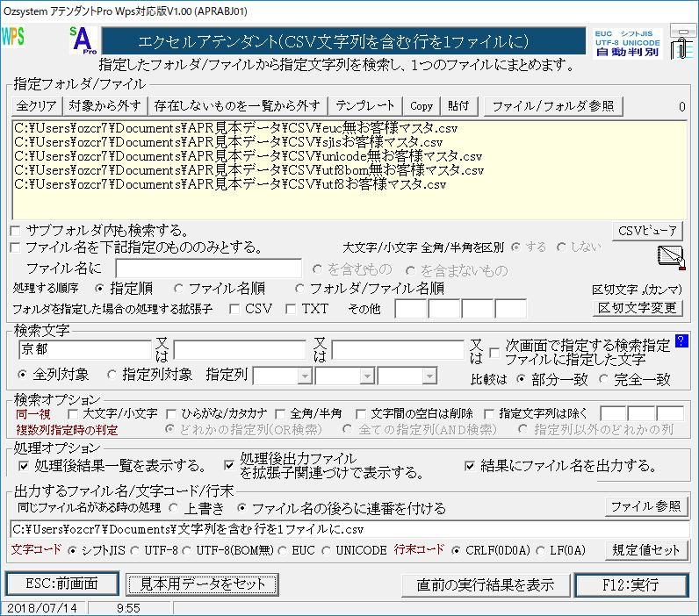
Task: Click the notebook pointer icon below CSVビューア
Action: click(x=672, y=258)
